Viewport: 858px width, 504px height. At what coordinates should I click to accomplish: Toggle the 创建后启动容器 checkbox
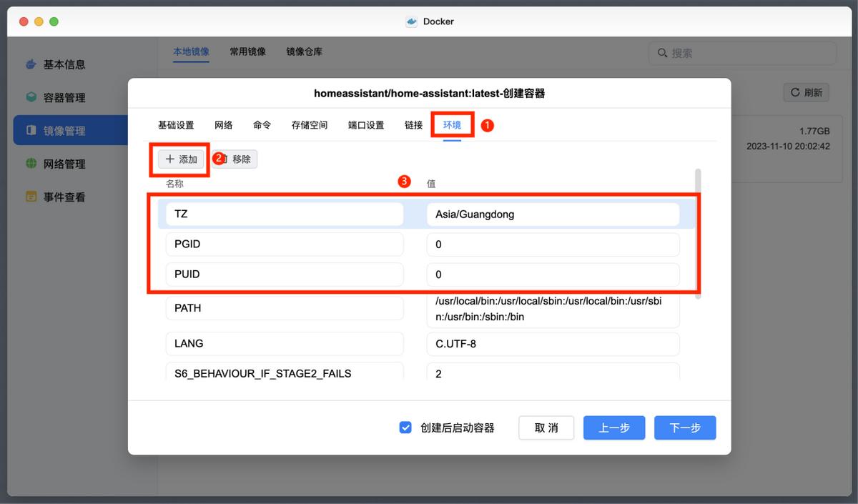[x=405, y=428]
